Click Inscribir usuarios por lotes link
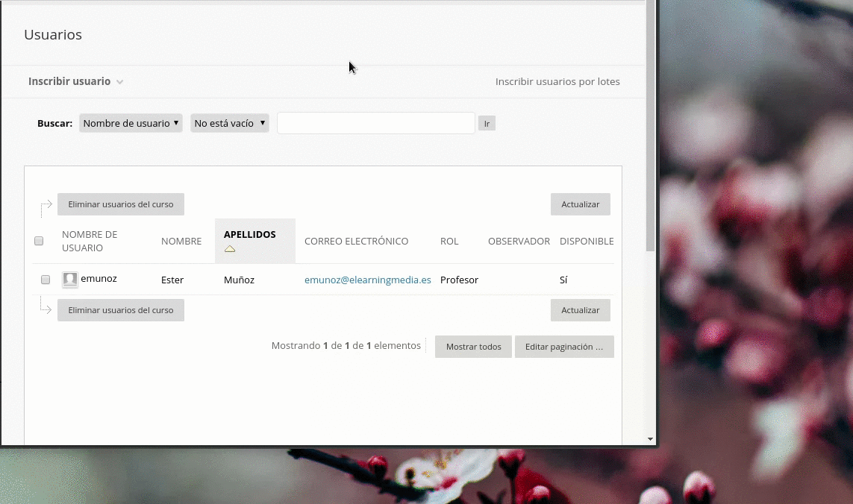 557,81
